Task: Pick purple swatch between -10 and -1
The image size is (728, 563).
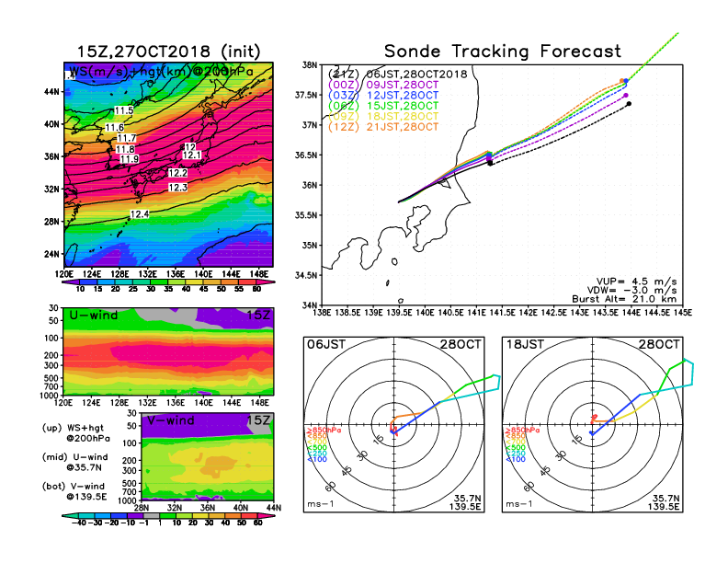Action: click(x=135, y=516)
